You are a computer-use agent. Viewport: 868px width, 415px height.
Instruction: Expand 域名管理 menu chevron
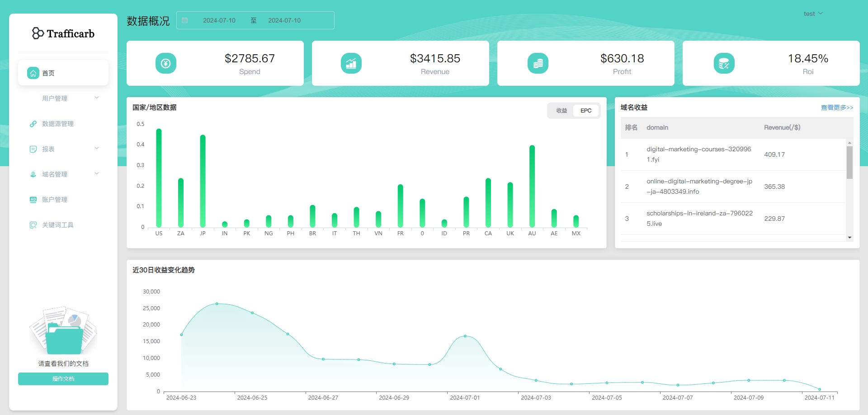[x=97, y=174]
